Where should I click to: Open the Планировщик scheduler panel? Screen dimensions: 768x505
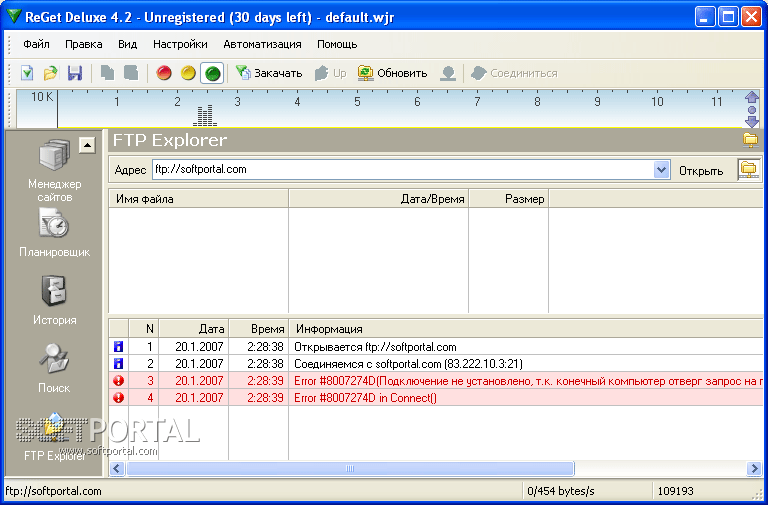(x=54, y=233)
